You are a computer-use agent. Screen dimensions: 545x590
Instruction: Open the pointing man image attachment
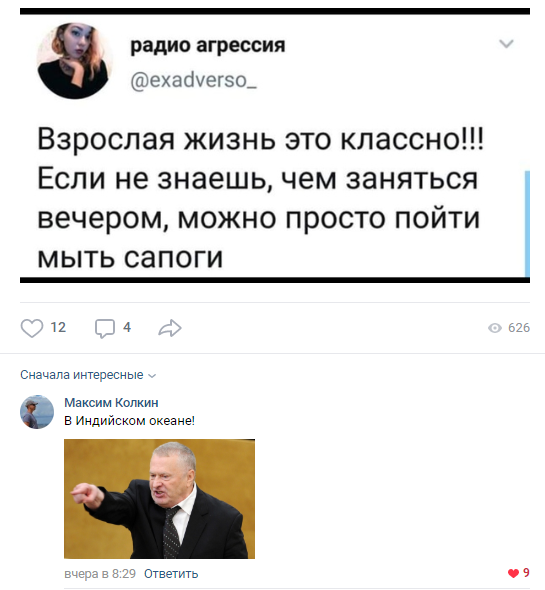tap(159, 499)
